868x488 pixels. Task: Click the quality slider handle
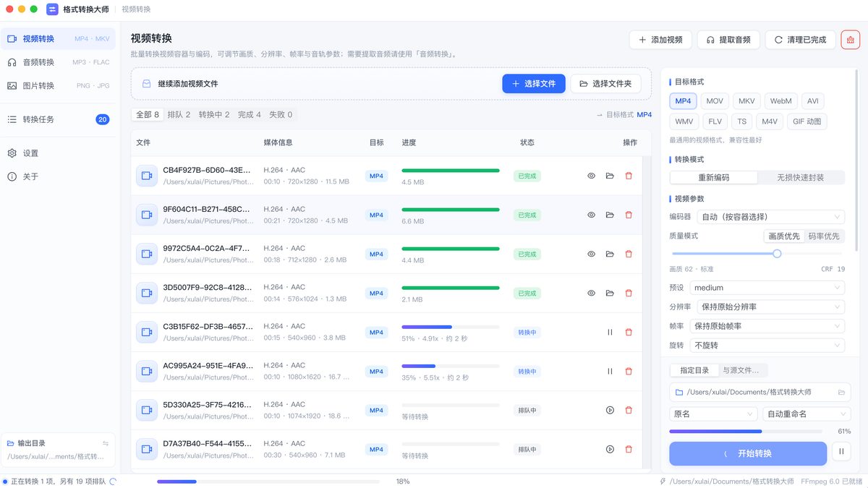777,254
